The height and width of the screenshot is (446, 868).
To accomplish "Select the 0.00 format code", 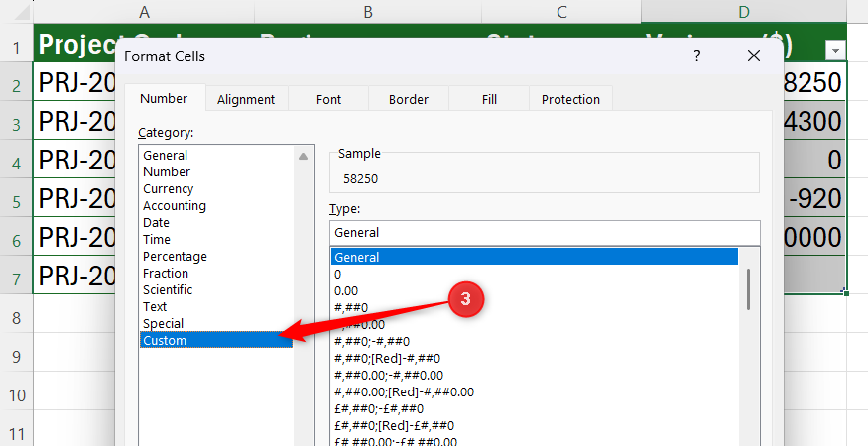I will [535, 291].
